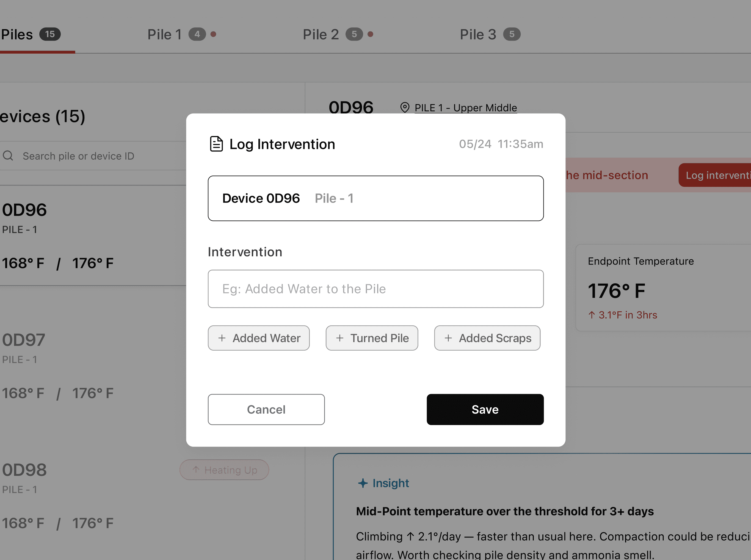Screen dimensions: 751x560
Task: Click the Device 0D96 Pile - 1 selector box
Action: pos(376,198)
